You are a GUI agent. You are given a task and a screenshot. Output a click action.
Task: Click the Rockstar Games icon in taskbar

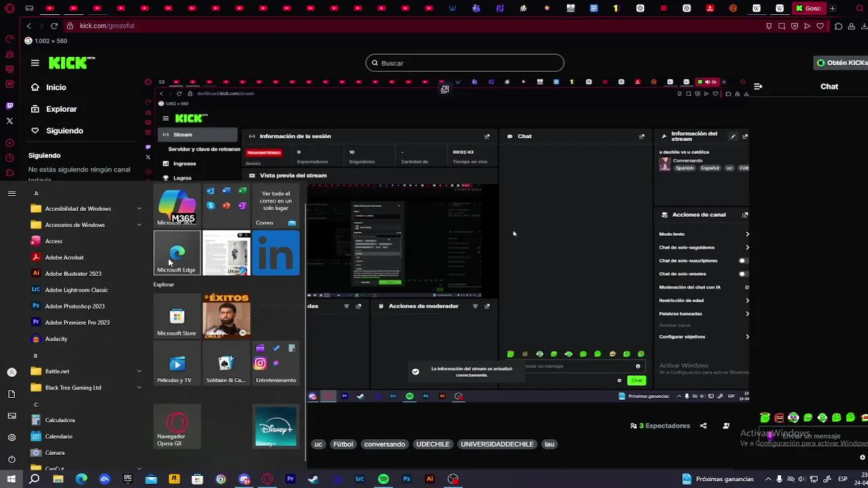tap(174, 479)
